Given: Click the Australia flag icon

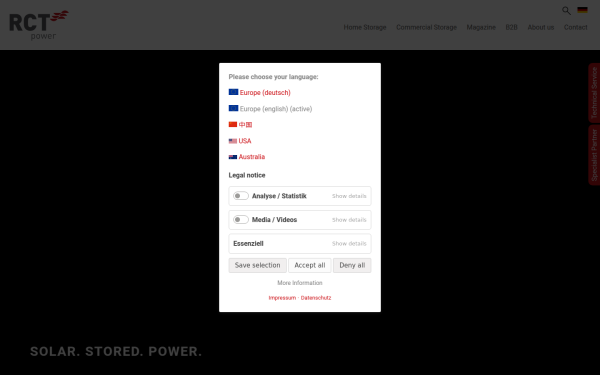Looking at the screenshot, I should pos(233,157).
